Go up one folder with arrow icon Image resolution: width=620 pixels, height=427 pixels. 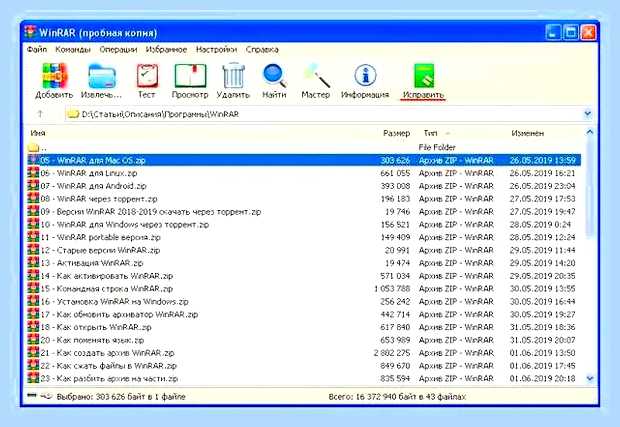coord(40,114)
